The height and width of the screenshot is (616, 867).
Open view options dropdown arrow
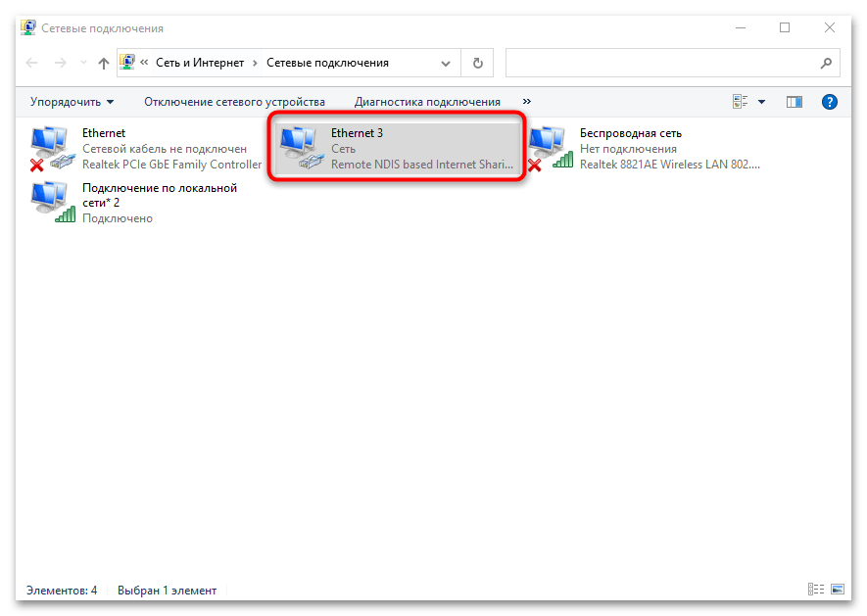761,102
